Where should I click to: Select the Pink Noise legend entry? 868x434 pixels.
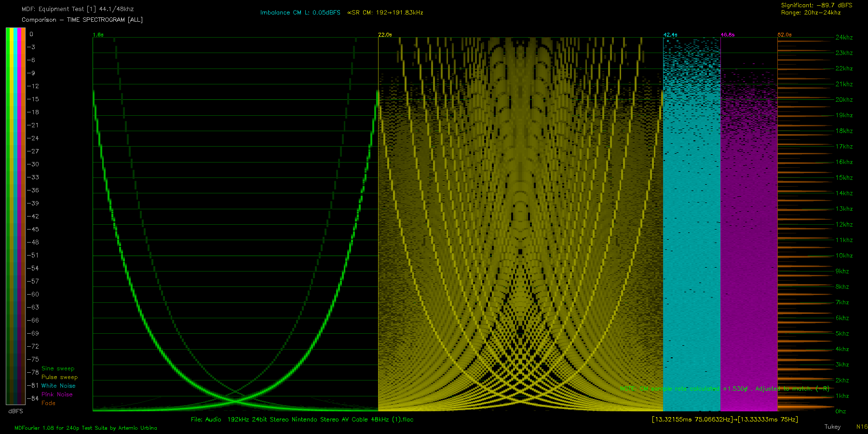pos(57,394)
